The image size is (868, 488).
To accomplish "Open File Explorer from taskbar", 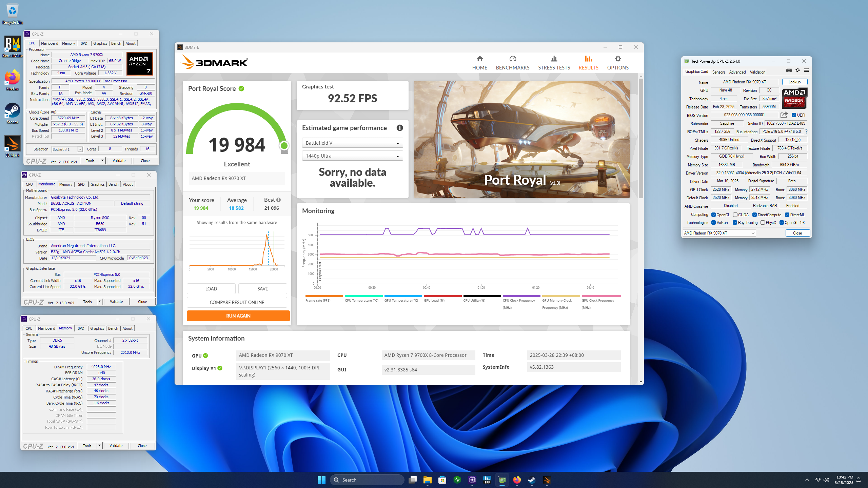I will [427, 480].
